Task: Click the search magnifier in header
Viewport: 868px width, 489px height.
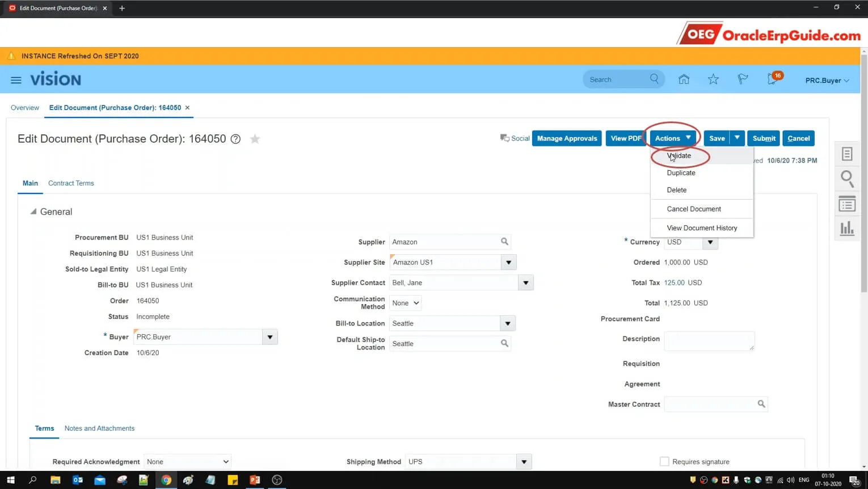Action: (x=654, y=79)
